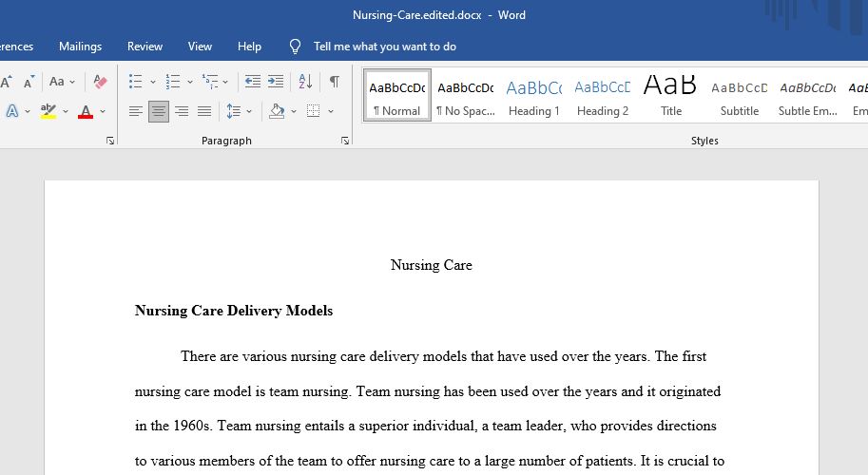The image size is (868, 475).
Task: Decrease paragraph indent
Action: (x=253, y=82)
